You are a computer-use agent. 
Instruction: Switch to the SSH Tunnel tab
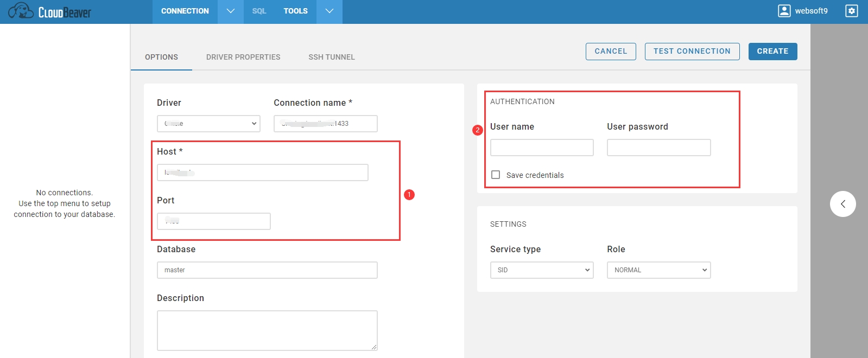click(332, 57)
